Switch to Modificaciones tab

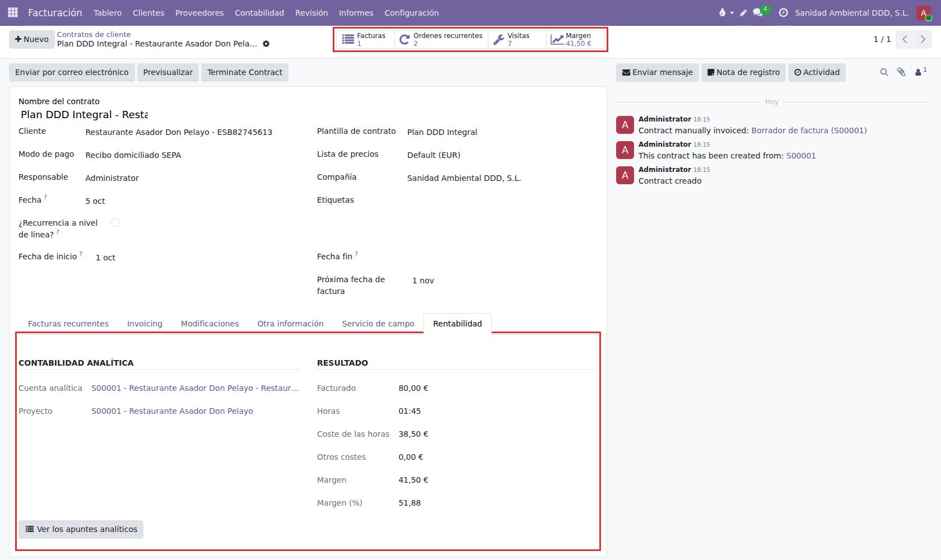(209, 324)
